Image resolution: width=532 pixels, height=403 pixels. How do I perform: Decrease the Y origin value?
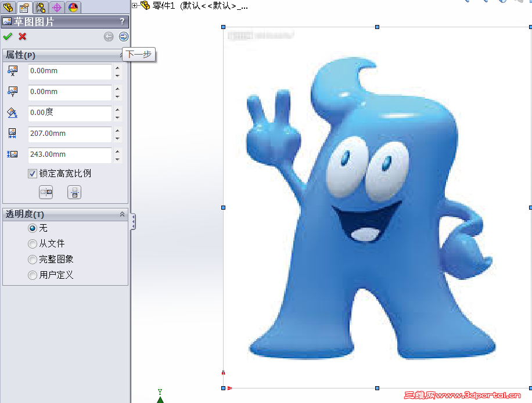[x=117, y=96]
